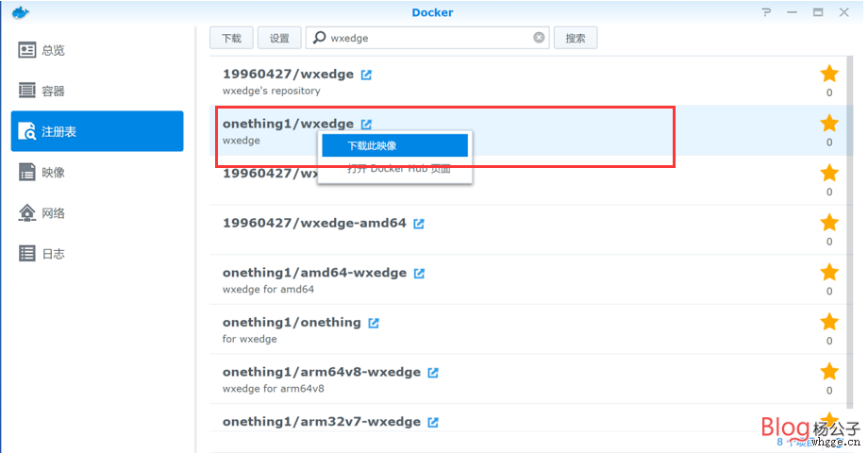Screen dimensions: 868x453
Task: Maximize the Docker window
Action: (818, 12)
